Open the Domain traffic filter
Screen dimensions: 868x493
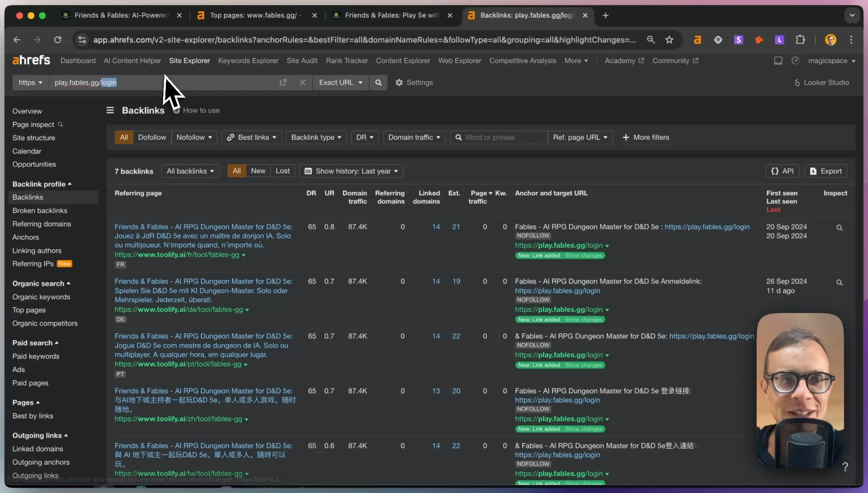414,137
